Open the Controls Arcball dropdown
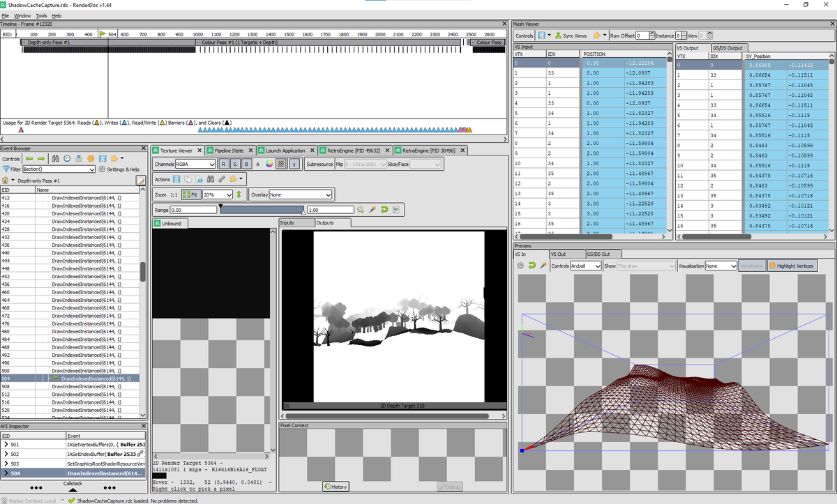The image size is (837, 504). [x=586, y=266]
